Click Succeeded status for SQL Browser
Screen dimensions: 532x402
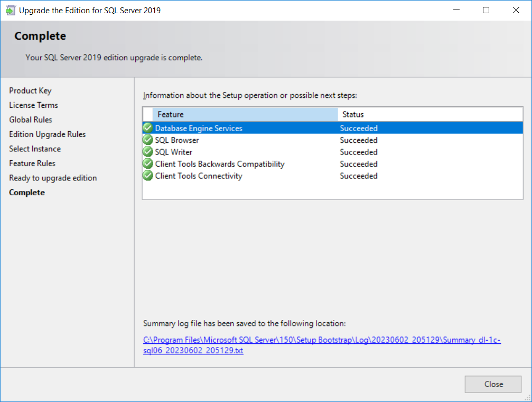(359, 140)
